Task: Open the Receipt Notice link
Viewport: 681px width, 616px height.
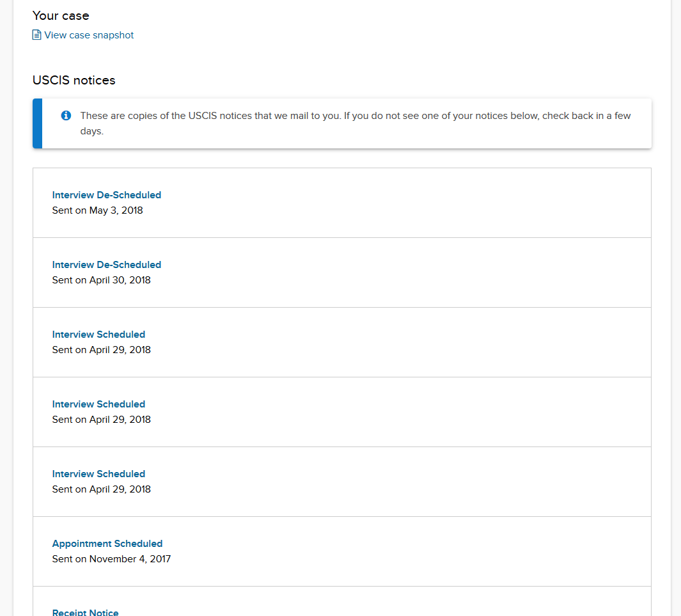Action: pos(85,612)
